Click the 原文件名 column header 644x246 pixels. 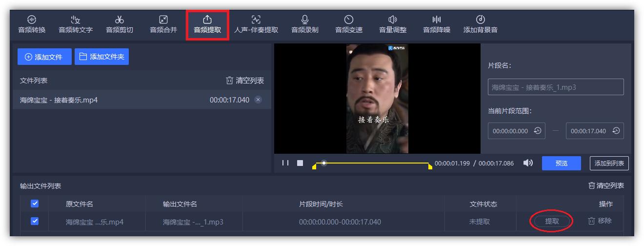[80, 204]
